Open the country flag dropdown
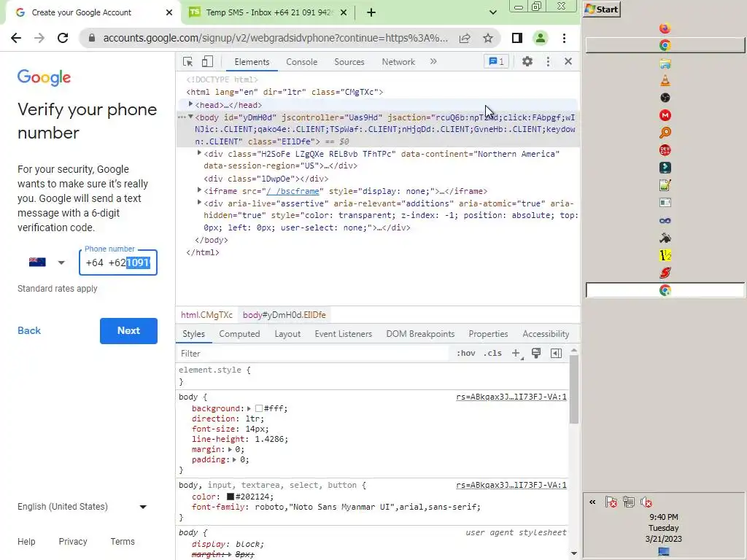The image size is (747, 560). click(47, 262)
